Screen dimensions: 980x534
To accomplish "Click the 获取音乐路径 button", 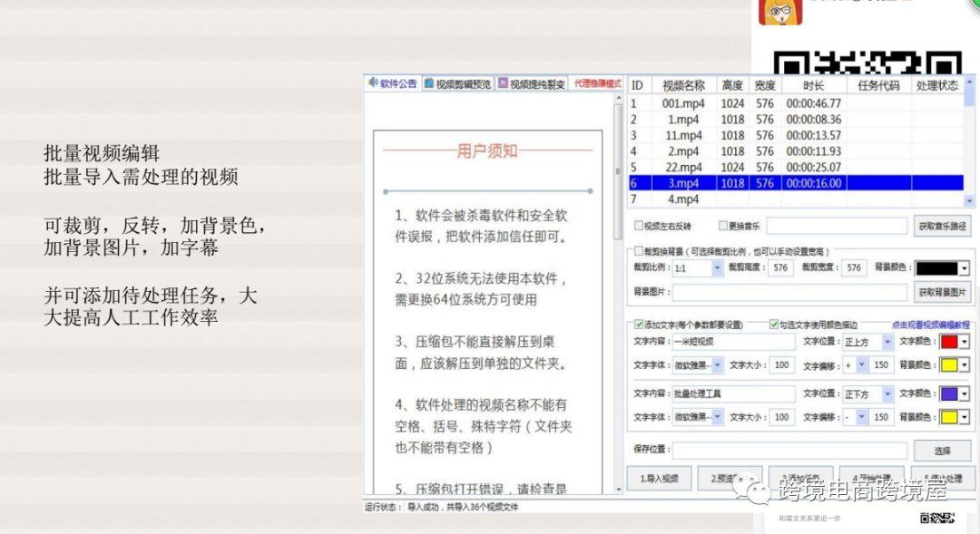I will pyautogui.click(x=942, y=226).
